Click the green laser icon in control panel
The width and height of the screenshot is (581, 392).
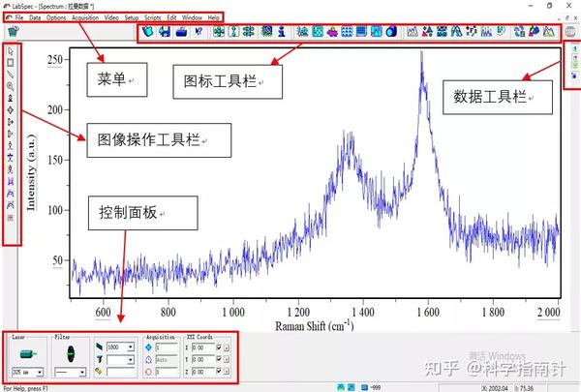click(x=28, y=354)
